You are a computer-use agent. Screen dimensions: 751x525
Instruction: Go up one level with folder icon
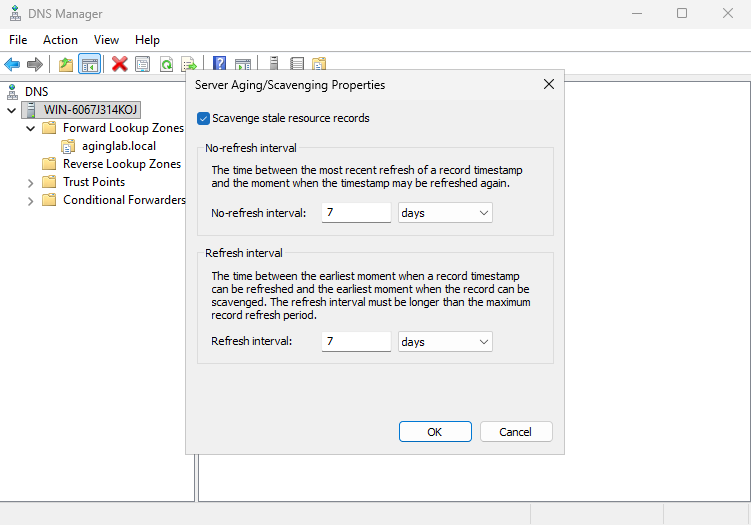(66, 64)
